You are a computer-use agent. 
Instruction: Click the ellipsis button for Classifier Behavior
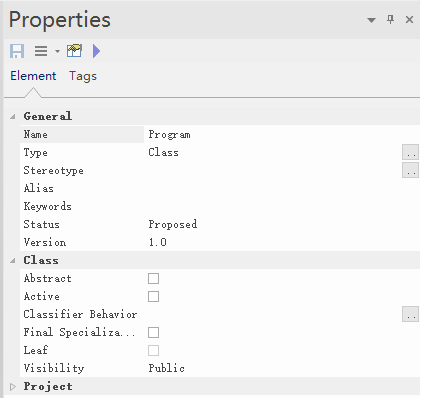[x=410, y=314]
